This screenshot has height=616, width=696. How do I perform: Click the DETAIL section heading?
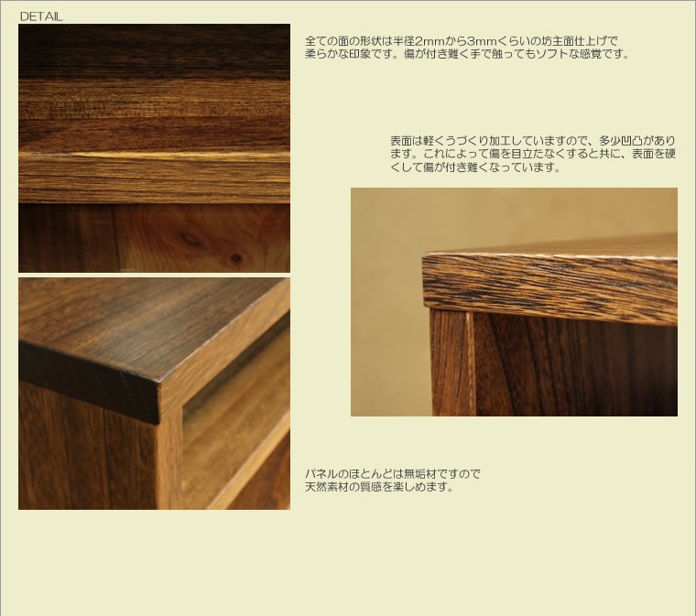(40, 16)
